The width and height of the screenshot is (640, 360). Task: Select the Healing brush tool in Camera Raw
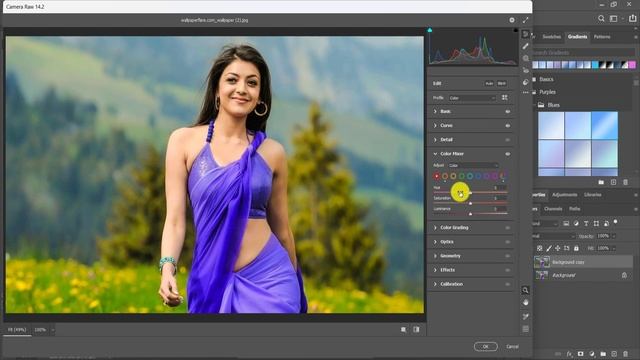(526, 46)
